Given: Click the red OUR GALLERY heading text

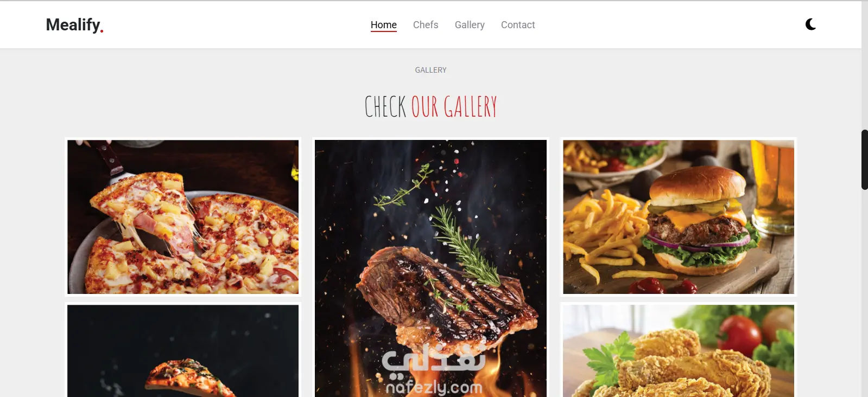Looking at the screenshot, I should click(x=454, y=106).
